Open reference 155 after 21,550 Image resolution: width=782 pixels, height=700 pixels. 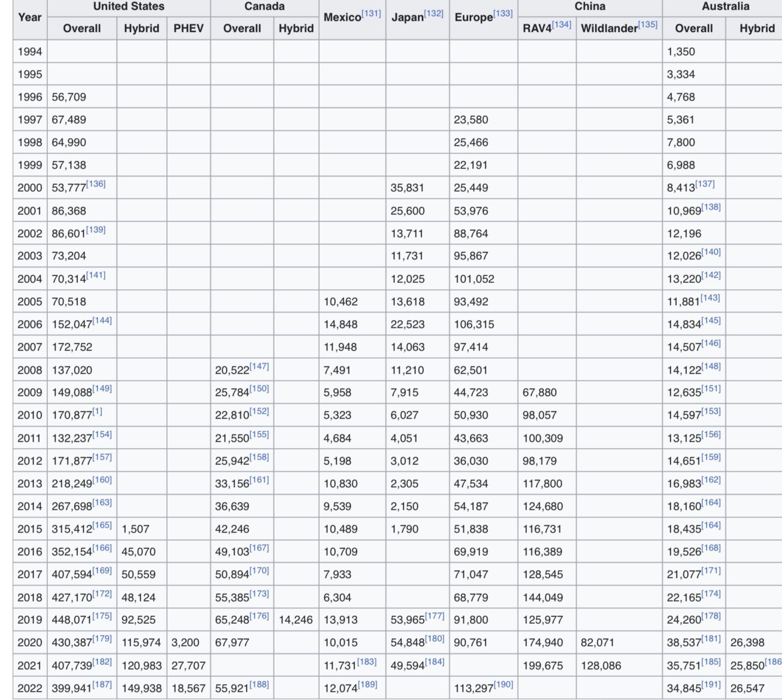259,434
